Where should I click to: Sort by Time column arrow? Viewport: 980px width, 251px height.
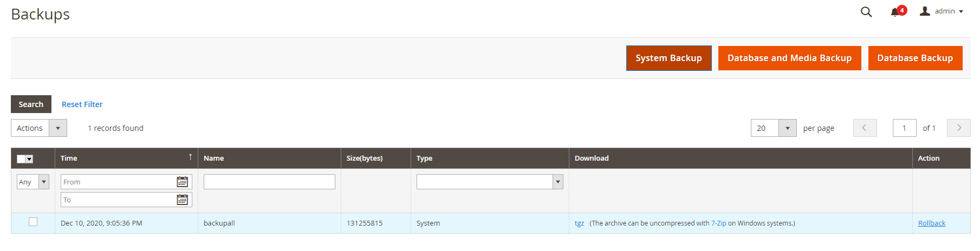[190, 157]
